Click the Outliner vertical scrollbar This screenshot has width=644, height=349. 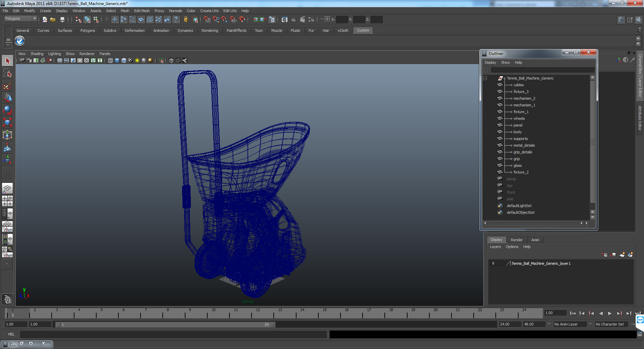(x=593, y=141)
